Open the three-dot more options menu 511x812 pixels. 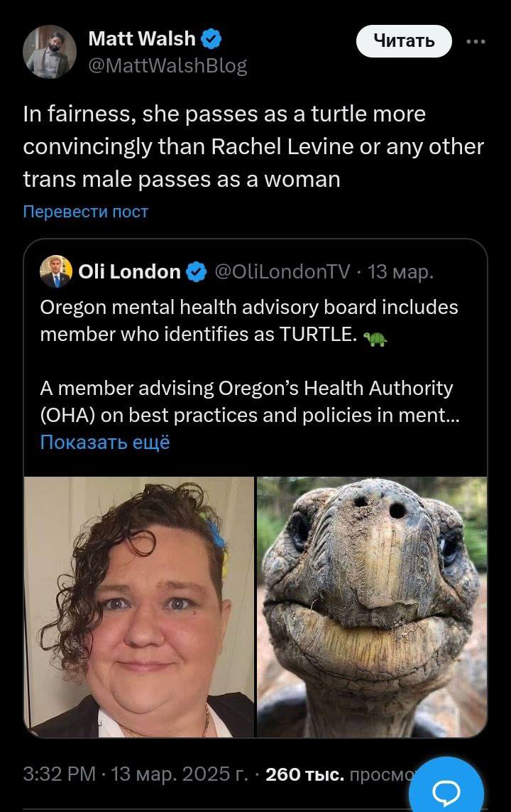(x=476, y=41)
